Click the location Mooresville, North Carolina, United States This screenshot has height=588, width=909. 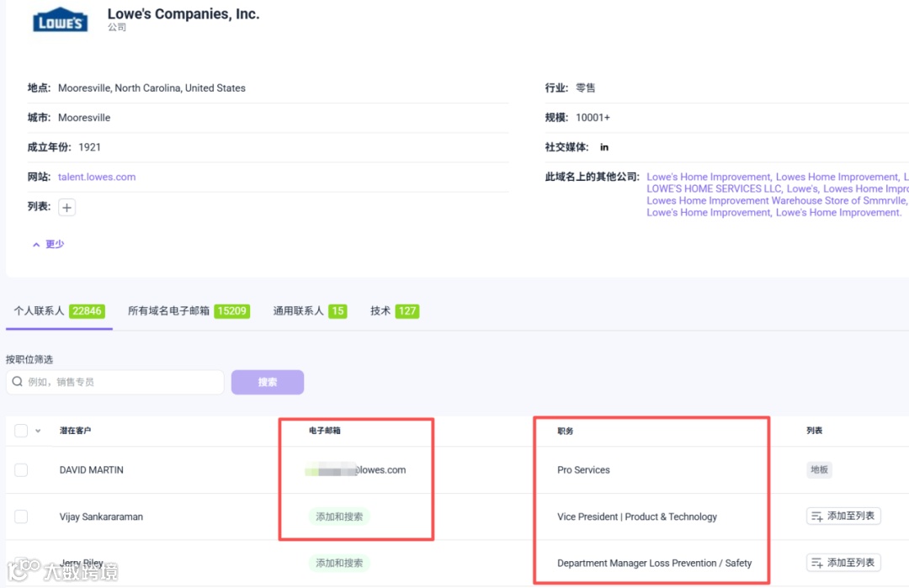click(151, 88)
